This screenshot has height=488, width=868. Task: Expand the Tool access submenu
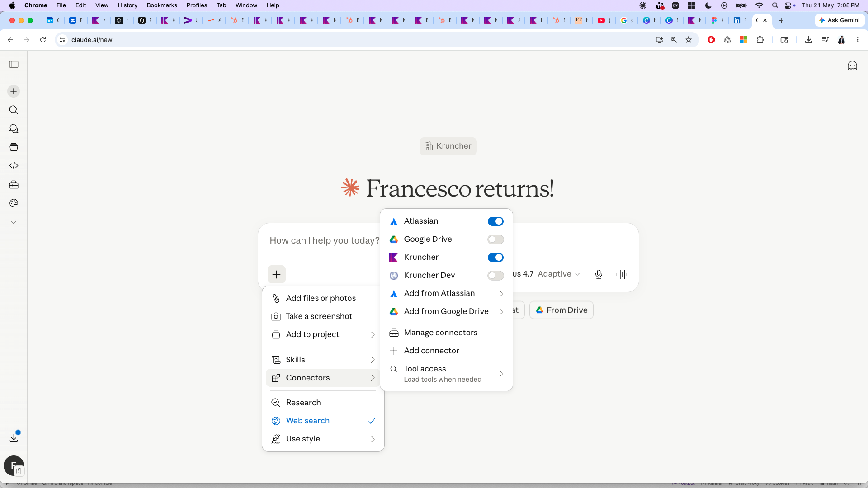[446, 374]
